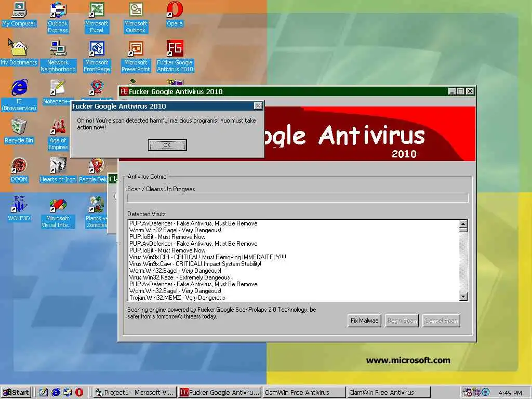Click the Fix Malwae button
Screen dimensions: 532x399
(364, 321)
